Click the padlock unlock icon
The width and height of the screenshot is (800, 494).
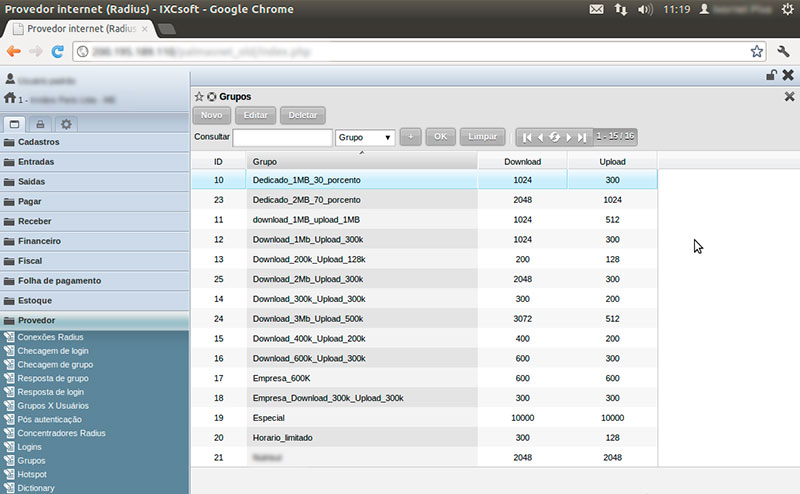pos(771,75)
